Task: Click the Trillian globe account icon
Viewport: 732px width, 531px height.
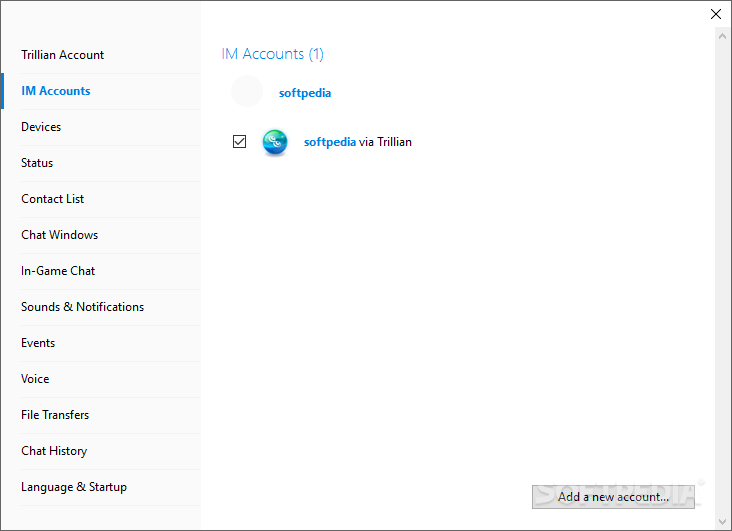Action: click(x=274, y=142)
